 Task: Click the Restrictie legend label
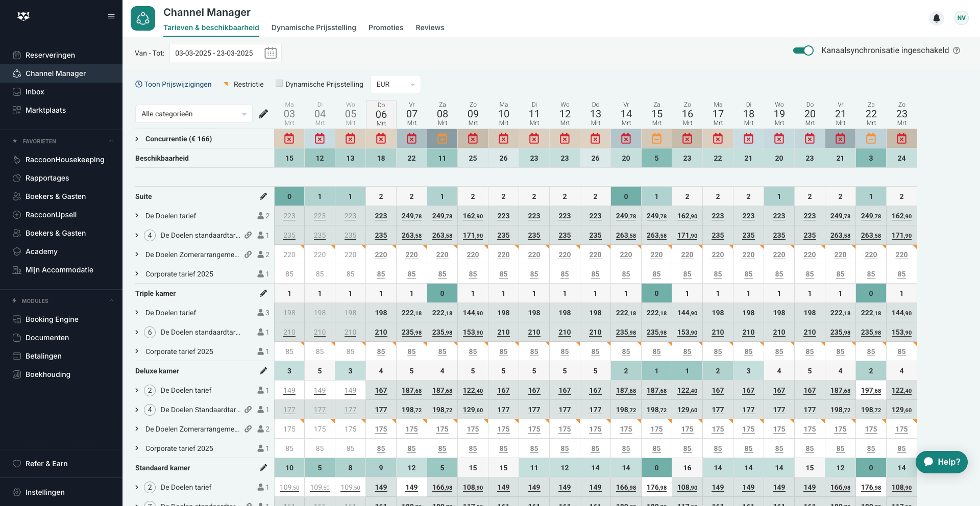pyautogui.click(x=249, y=84)
